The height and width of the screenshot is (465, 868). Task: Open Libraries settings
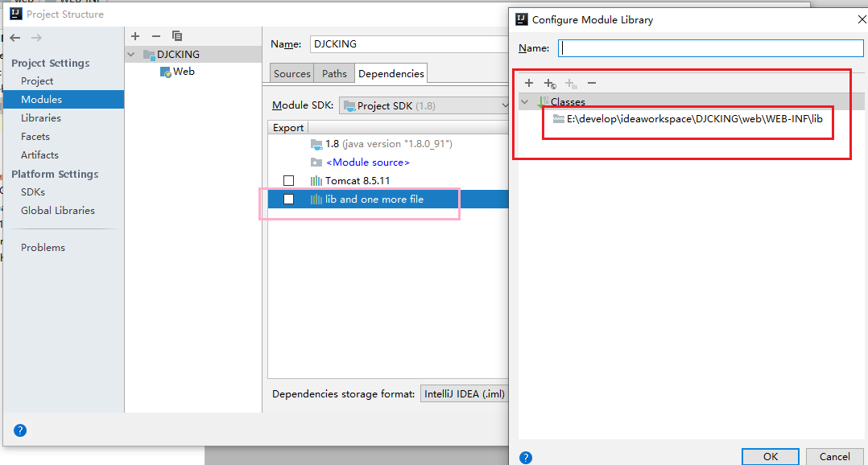pos(41,117)
